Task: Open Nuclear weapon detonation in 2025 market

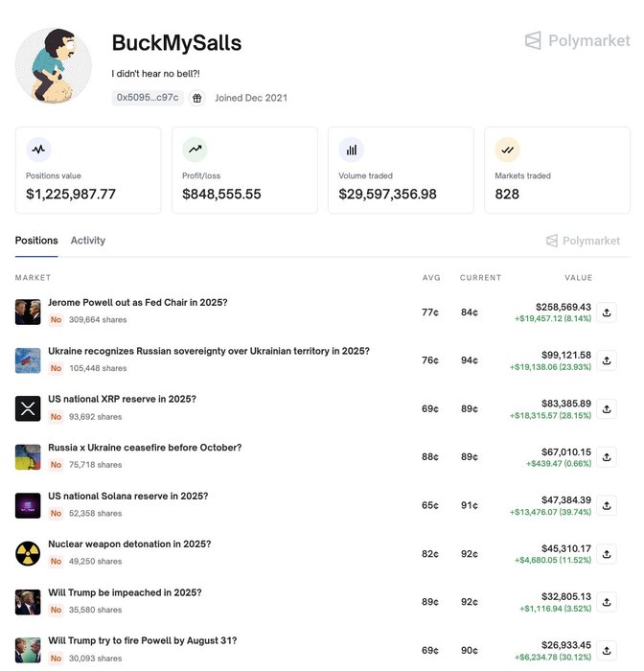Action: pos(129,544)
